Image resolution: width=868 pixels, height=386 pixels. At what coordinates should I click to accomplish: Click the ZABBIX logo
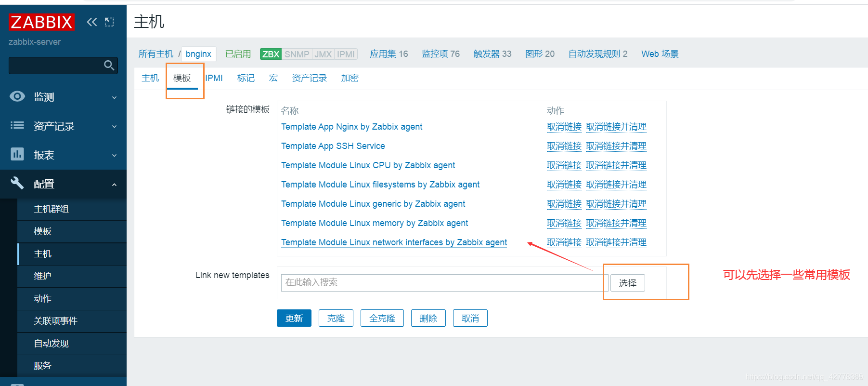click(x=41, y=22)
